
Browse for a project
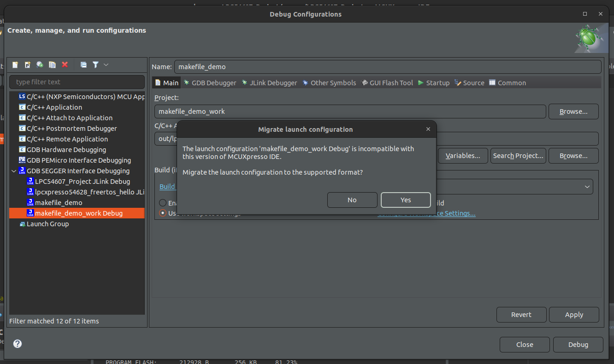click(x=573, y=112)
